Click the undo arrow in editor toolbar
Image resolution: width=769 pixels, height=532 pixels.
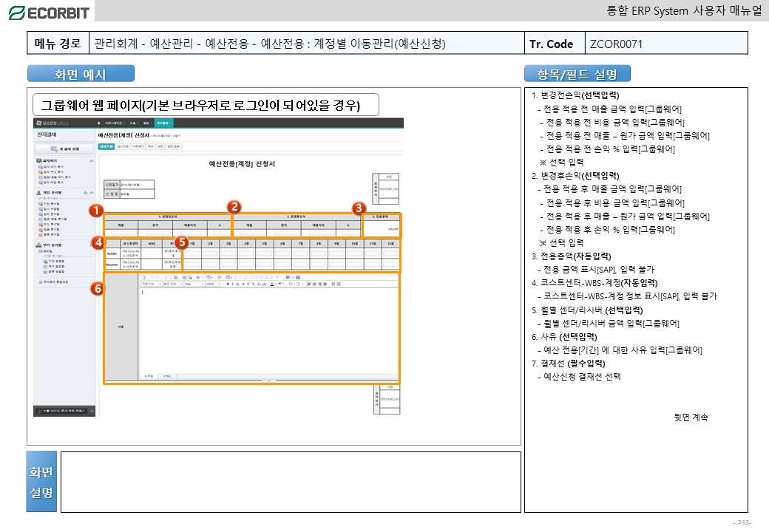152,277
